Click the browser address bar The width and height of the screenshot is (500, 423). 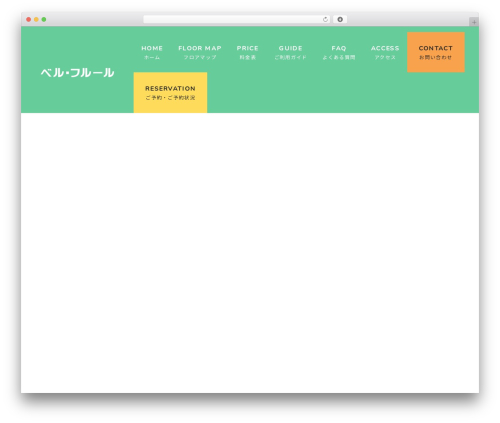coord(237,20)
